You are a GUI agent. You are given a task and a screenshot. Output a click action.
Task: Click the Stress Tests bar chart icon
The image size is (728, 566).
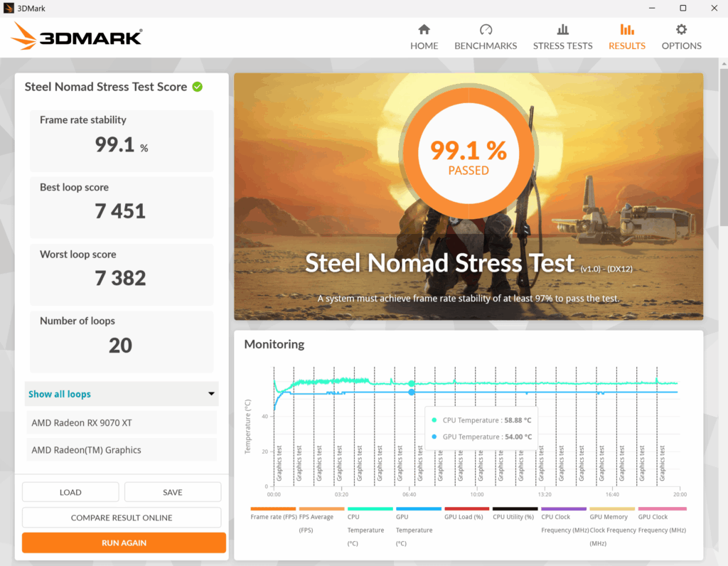tap(563, 30)
